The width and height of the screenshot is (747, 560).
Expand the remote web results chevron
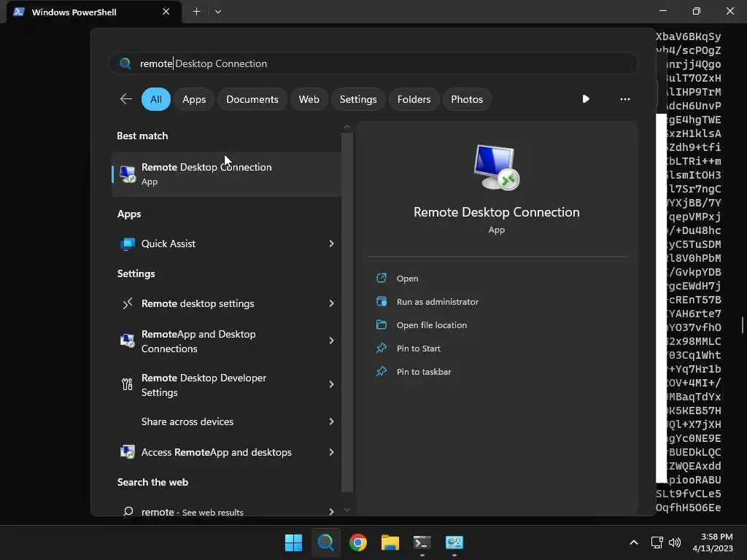click(x=331, y=511)
